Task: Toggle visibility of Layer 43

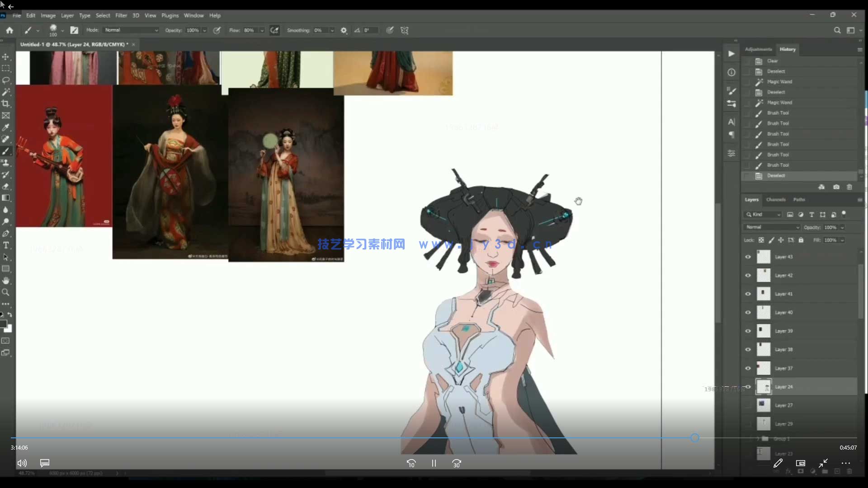Action: coord(748,257)
